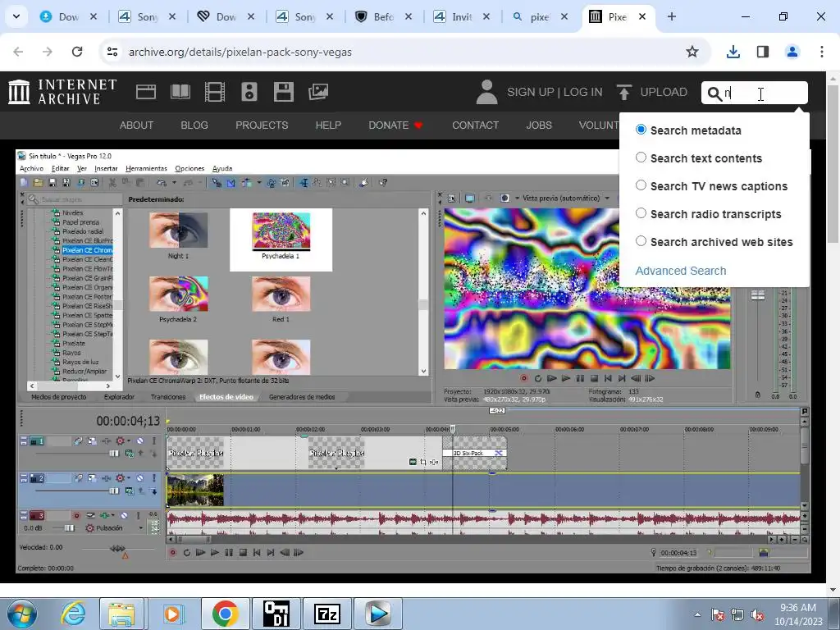Open the Windows Start menu
Viewport: 840px width, 630px height.
pos(21,614)
